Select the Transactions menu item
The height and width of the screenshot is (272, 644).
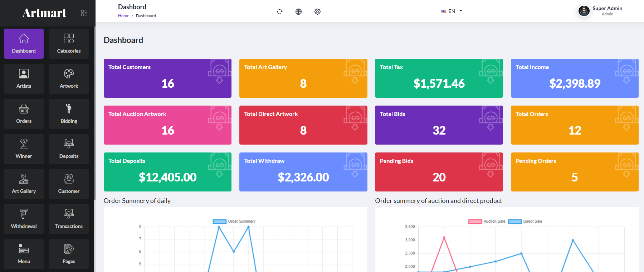click(x=69, y=219)
